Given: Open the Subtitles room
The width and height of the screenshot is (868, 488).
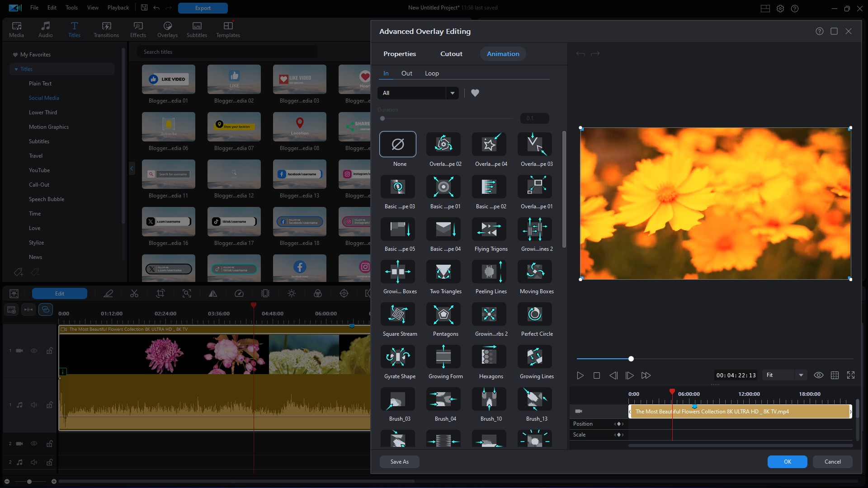Looking at the screenshot, I should pyautogui.click(x=197, y=29).
